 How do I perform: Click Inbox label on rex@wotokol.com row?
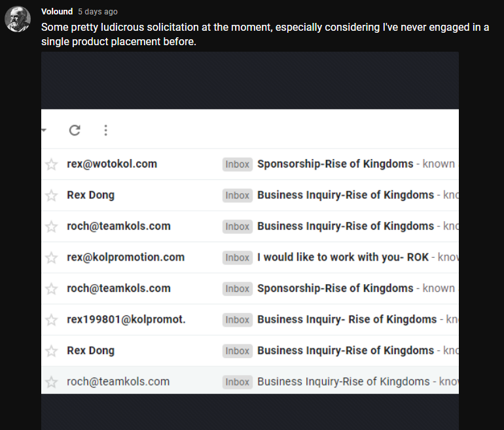[x=237, y=164]
